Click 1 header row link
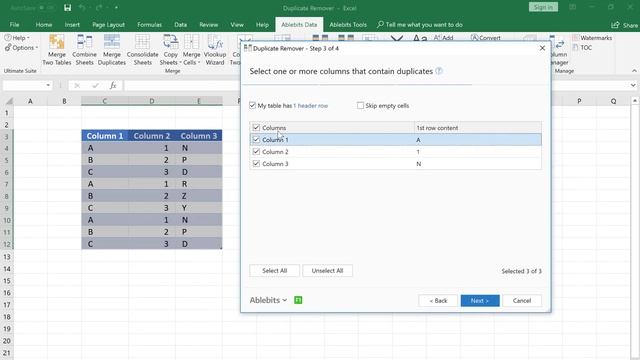 [311, 105]
